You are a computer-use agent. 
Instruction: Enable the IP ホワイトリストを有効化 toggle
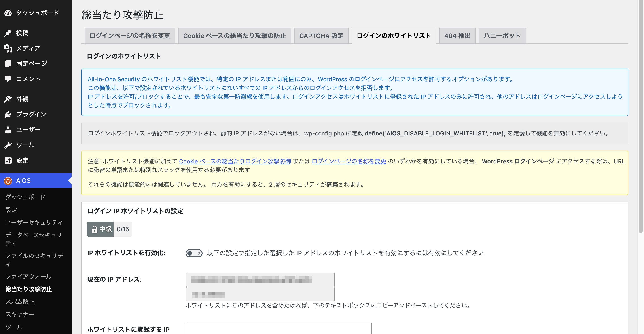click(x=194, y=253)
